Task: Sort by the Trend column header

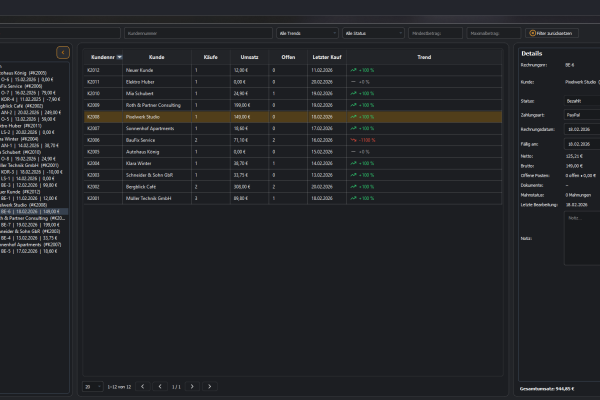Action: 424,57
